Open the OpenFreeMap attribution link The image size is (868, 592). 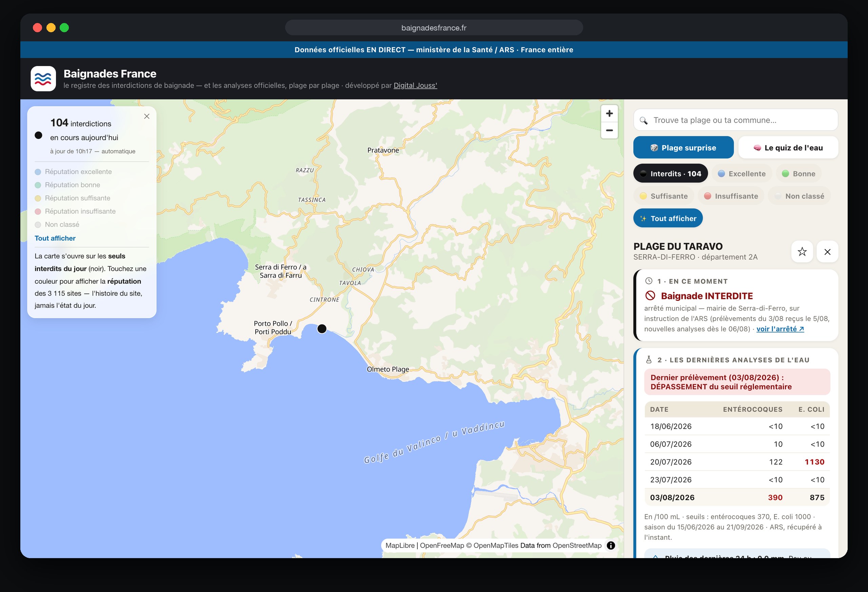pyautogui.click(x=442, y=545)
